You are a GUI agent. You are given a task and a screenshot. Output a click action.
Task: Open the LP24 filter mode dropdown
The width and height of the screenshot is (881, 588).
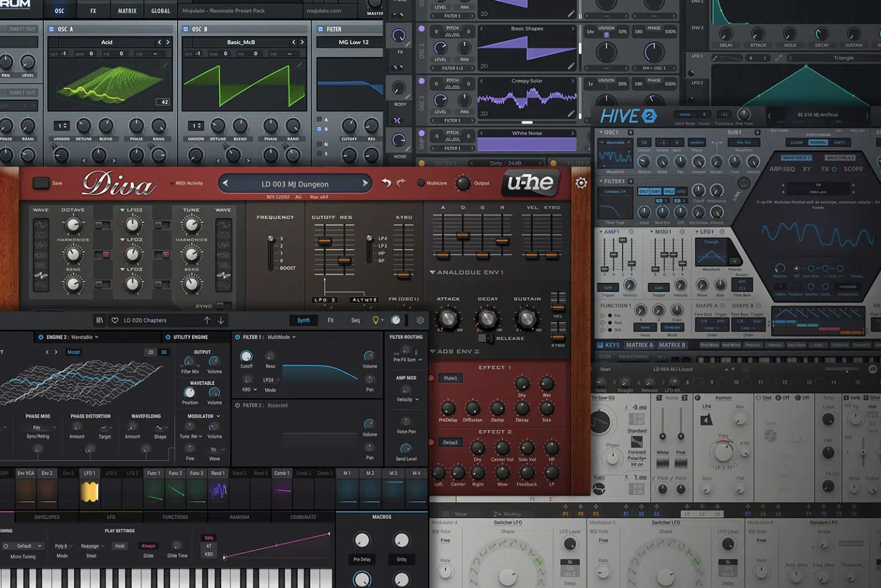pos(271,380)
